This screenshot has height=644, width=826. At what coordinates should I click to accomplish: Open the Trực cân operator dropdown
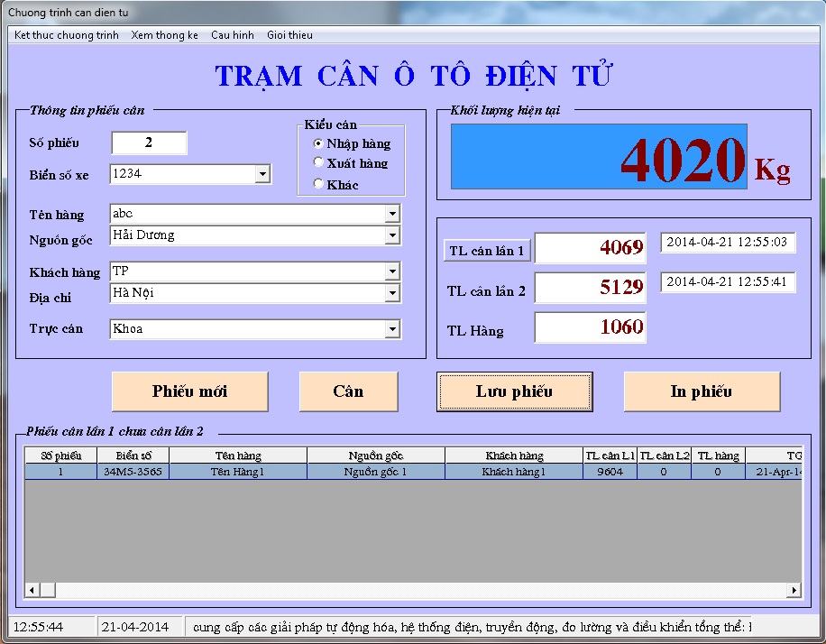pyautogui.click(x=392, y=329)
